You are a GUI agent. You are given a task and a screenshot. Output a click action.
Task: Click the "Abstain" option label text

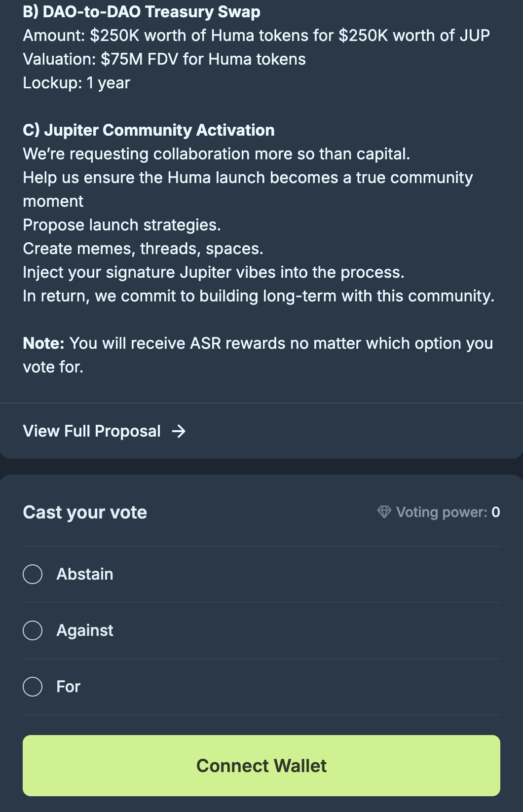(85, 574)
